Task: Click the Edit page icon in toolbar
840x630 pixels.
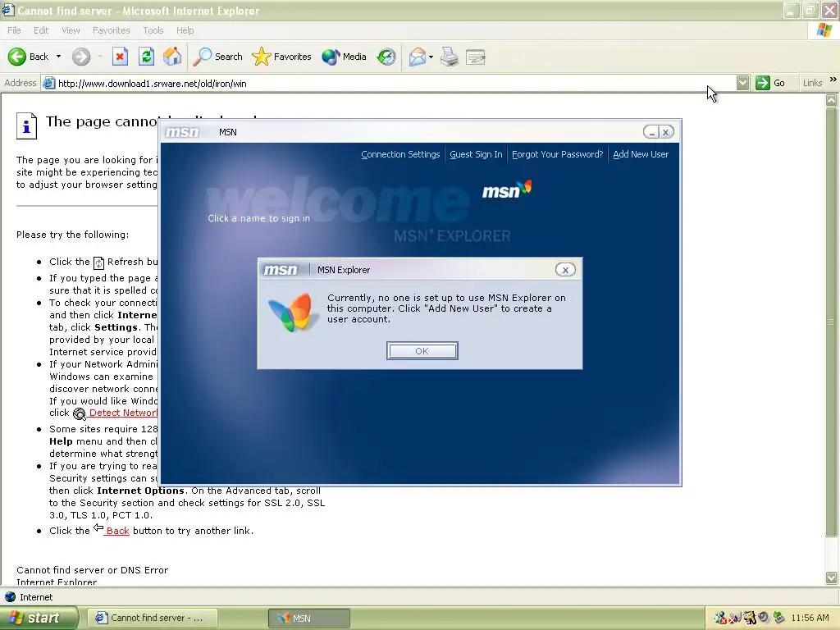Action: click(476, 57)
